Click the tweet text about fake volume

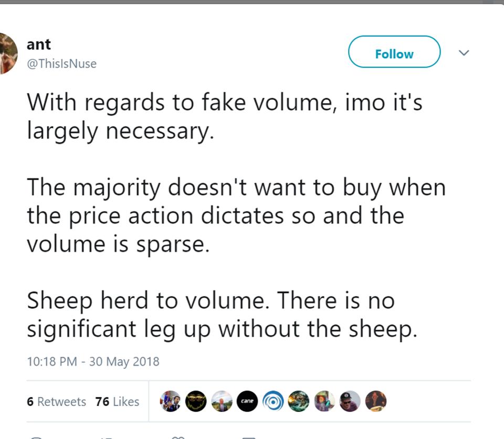pos(224,116)
